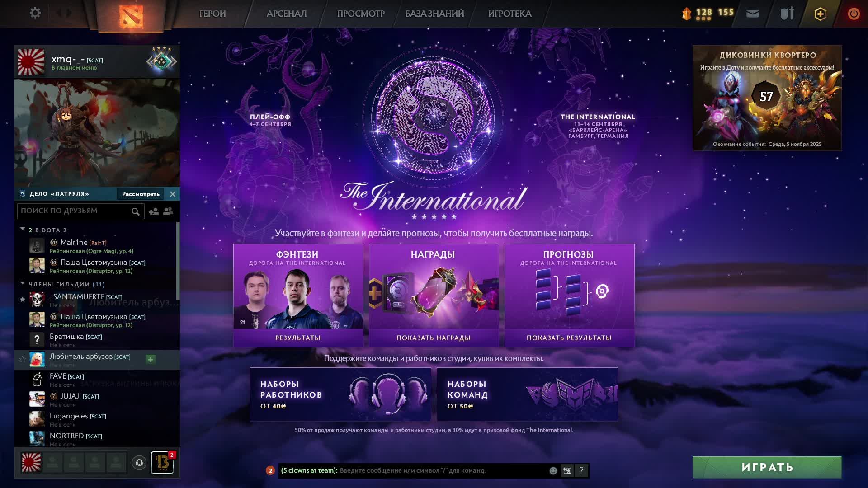
Task: Click the Dota 2 logo home button
Action: click(x=131, y=15)
